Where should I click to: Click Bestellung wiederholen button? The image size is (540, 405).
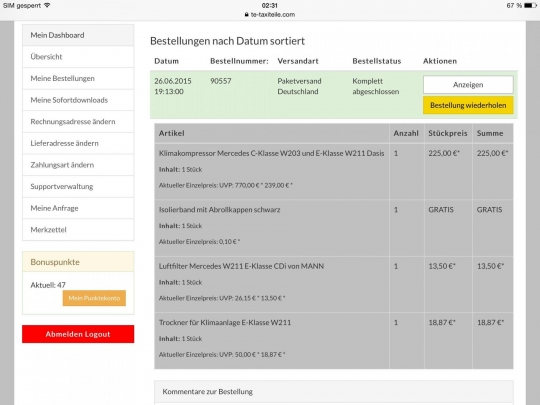468,105
